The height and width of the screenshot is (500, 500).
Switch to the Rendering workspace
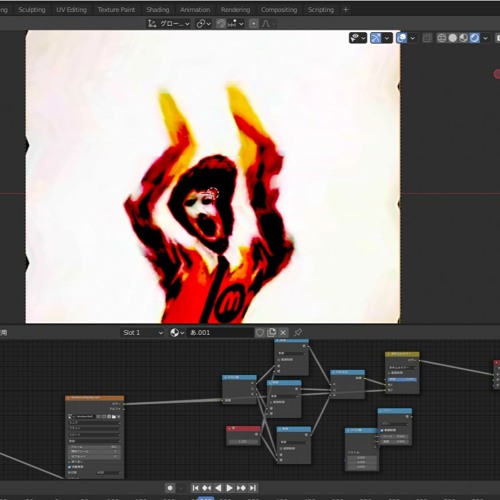coord(235,10)
